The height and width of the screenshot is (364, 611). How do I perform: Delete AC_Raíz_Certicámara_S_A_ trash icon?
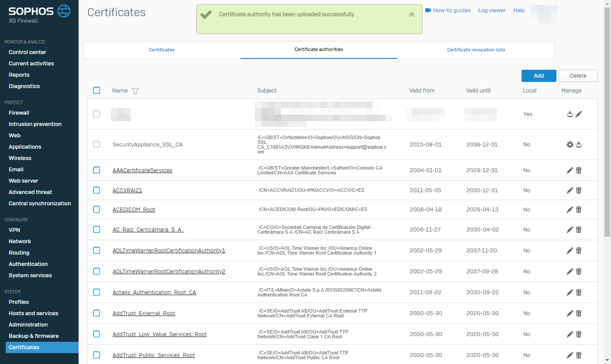[579, 230]
